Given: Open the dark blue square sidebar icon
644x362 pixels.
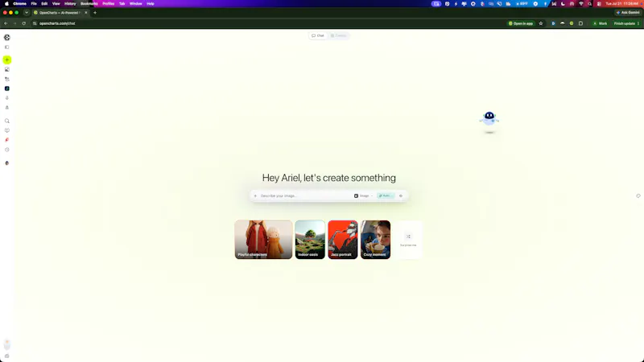Looking at the screenshot, I should [x=7, y=88].
